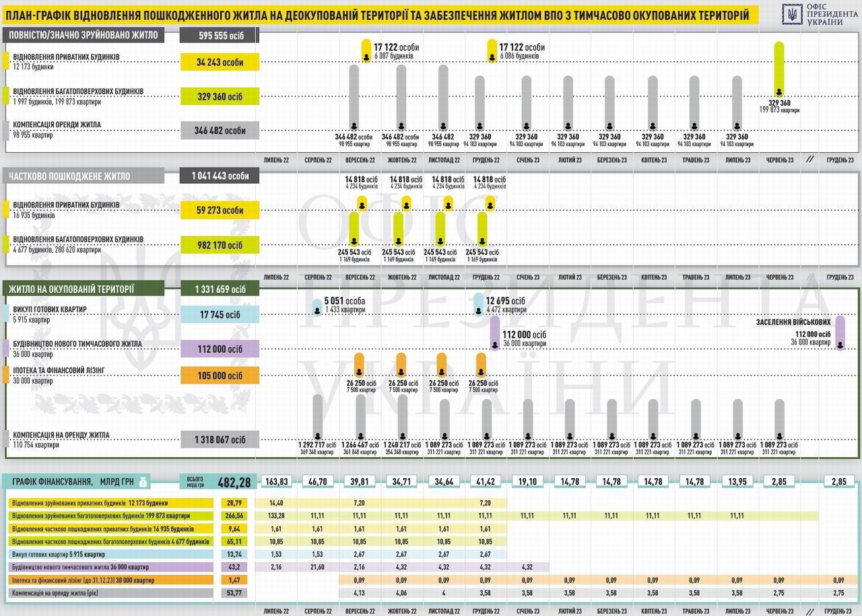Image resolution: width=862 pixels, height=616 pixels.
Task: Click the 595 555 осіб total box
Action: click(220, 35)
